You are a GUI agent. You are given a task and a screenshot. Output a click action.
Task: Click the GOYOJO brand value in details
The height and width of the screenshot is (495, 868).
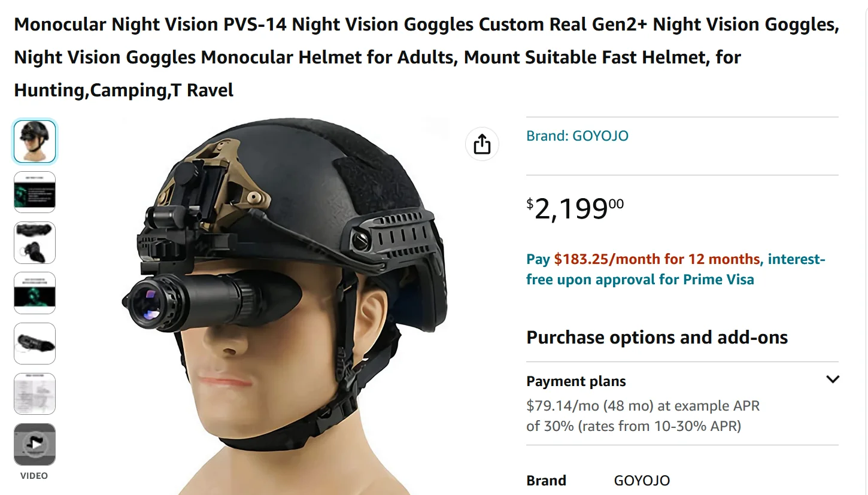[x=642, y=481]
